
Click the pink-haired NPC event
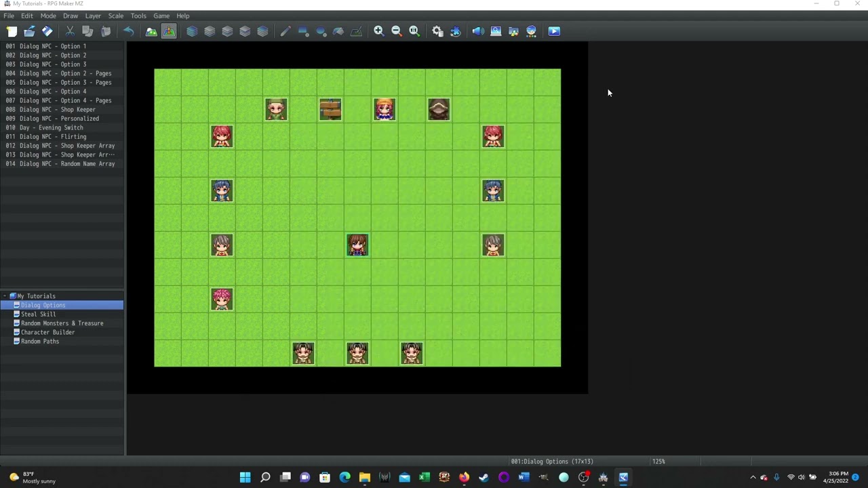pyautogui.click(x=222, y=299)
